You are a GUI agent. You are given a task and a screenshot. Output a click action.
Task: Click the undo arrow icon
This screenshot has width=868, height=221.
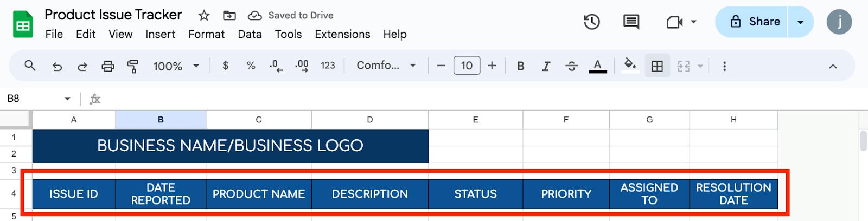click(57, 66)
